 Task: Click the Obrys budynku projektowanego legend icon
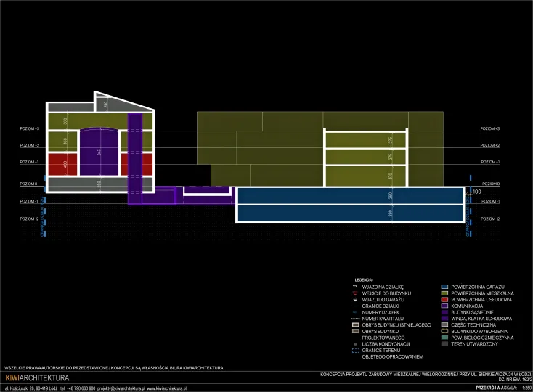[355, 331]
